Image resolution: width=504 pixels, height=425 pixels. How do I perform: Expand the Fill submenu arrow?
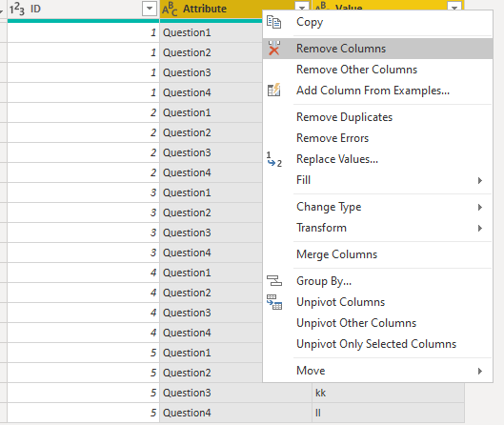point(480,180)
